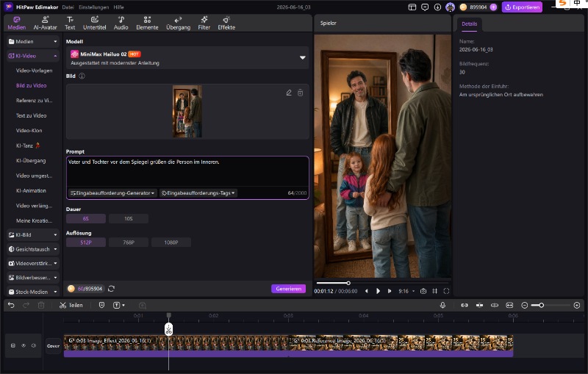Select the 10S duration option
This screenshot has height=374, width=588.
(x=129, y=218)
